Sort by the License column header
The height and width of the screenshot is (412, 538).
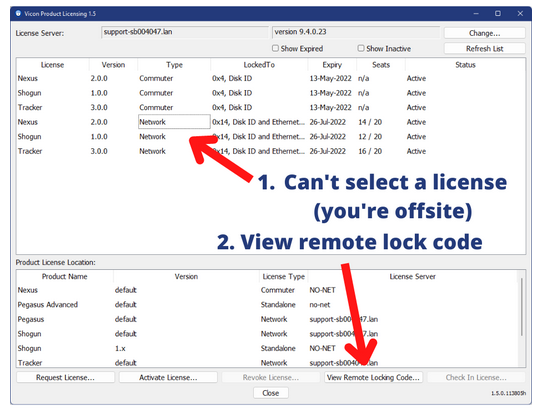(52, 65)
